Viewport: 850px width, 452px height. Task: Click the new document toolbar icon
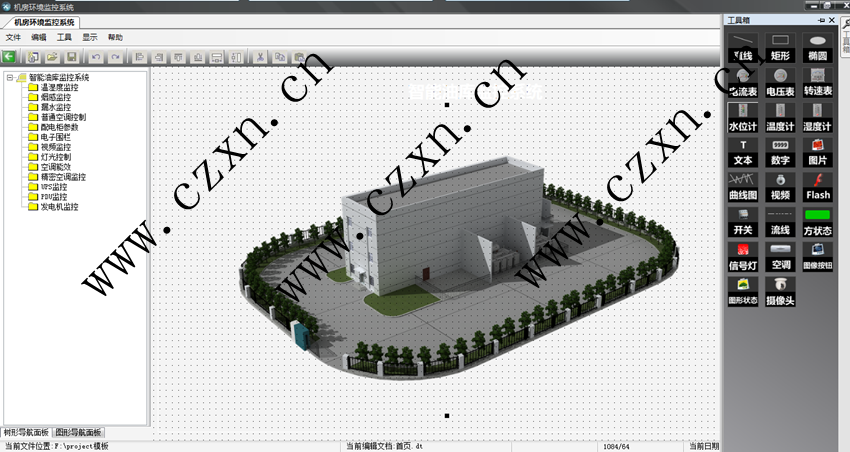click(x=33, y=56)
